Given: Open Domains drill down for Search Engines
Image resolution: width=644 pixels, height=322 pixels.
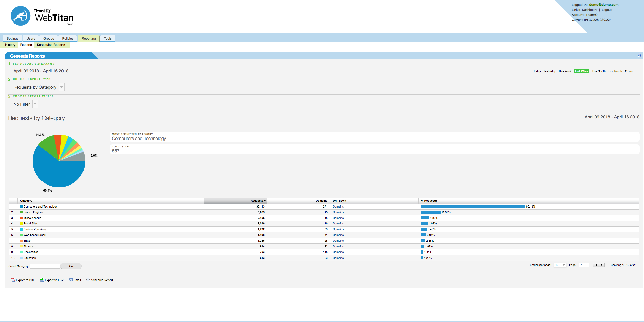Looking at the screenshot, I should (x=338, y=212).
